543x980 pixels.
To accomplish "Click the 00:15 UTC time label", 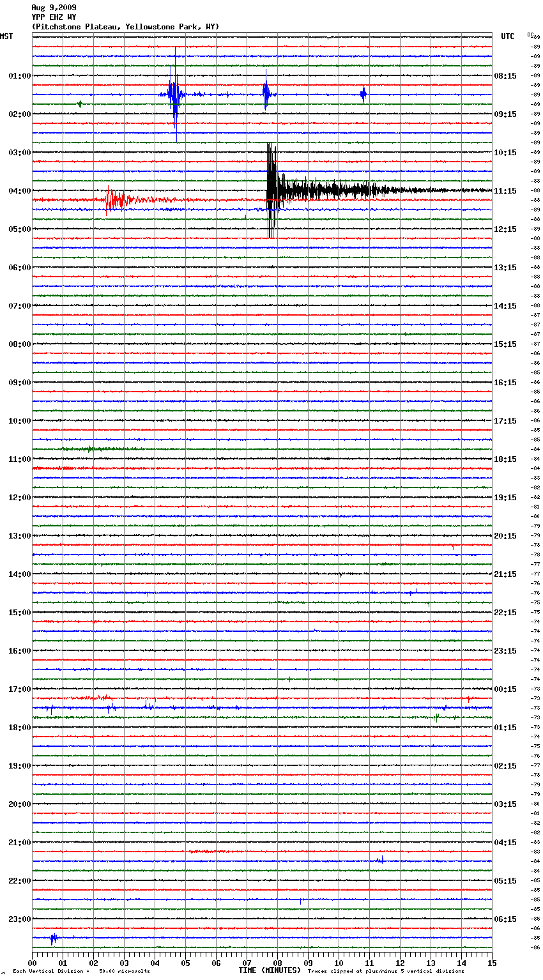I will [x=505, y=689].
